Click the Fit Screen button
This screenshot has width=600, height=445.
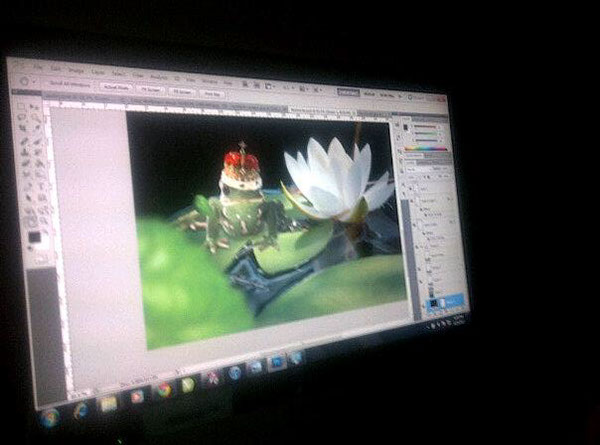click(x=150, y=90)
